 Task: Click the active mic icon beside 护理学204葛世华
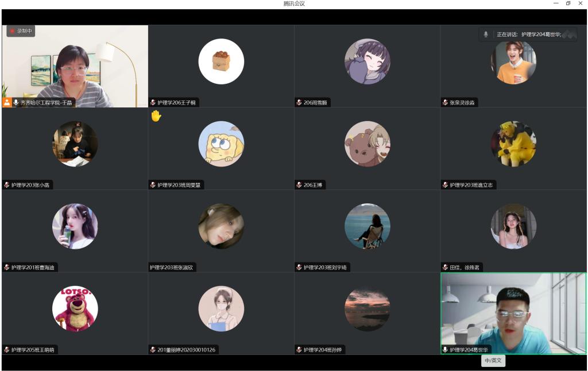click(x=445, y=350)
